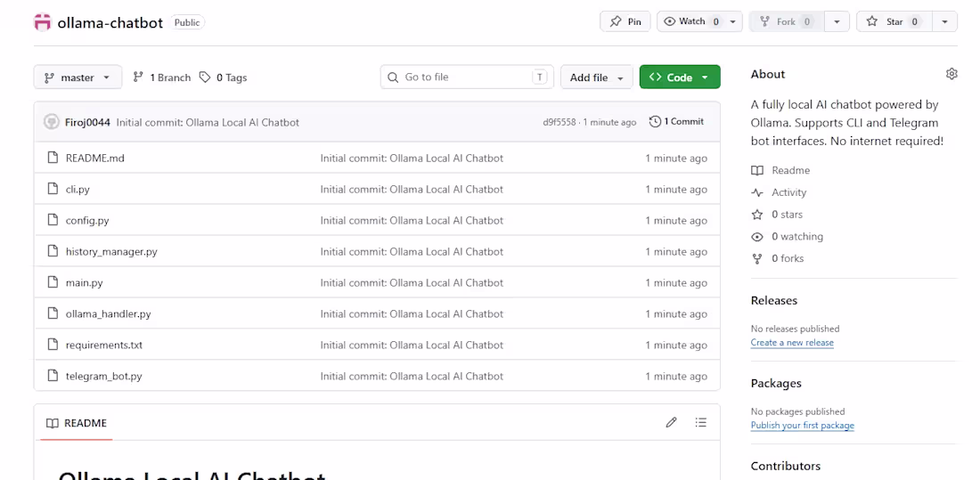Click in the Go to file search field
Screen dimensions: 980x480
tap(466, 77)
